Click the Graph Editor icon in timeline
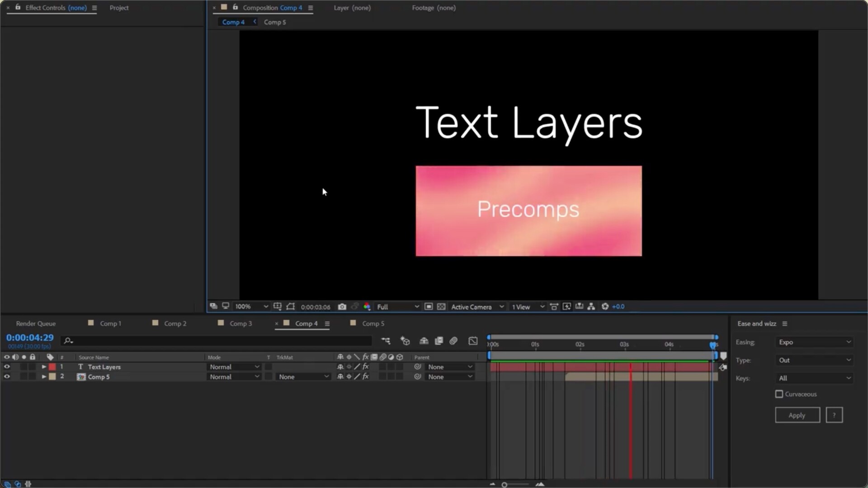The image size is (868, 488). (x=473, y=341)
